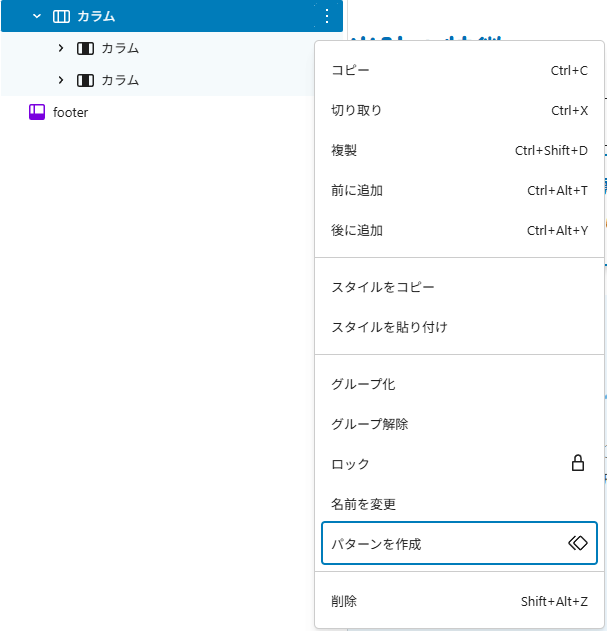
Task: Click ロック menu entry
Action: pos(459,464)
